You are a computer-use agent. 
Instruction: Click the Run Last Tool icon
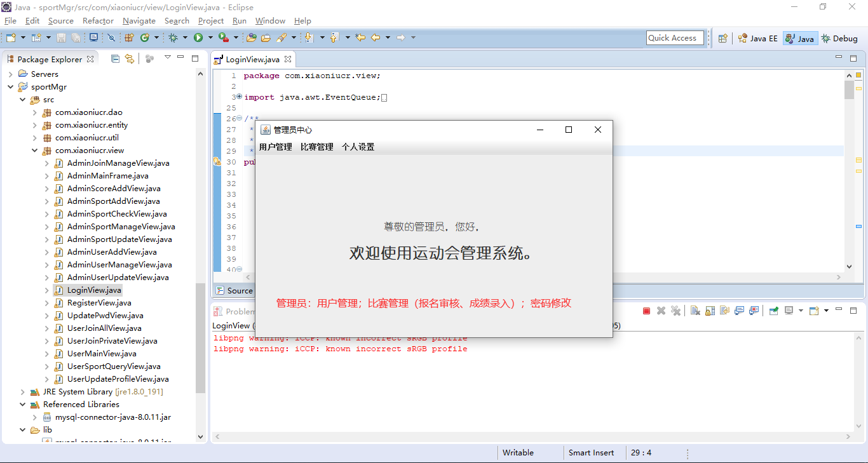click(x=222, y=38)
